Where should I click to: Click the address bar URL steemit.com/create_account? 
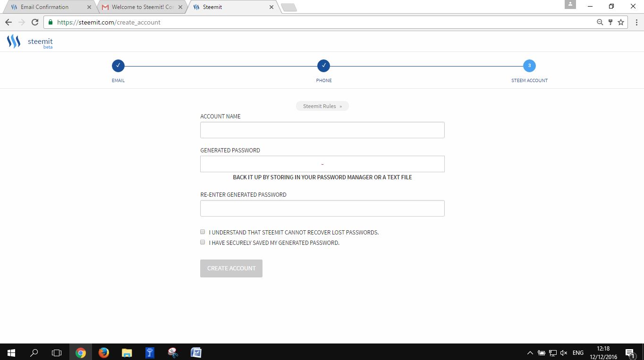click(109, 22)
